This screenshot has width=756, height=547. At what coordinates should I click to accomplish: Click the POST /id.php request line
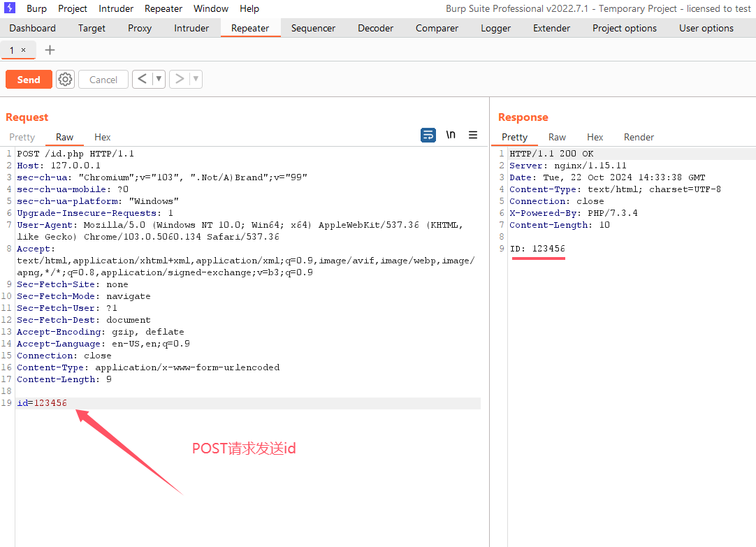(75, 154)
